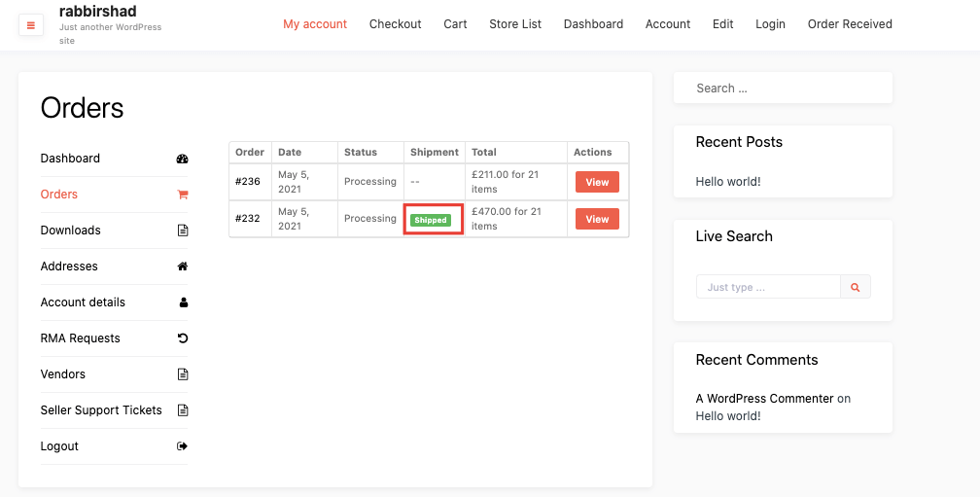Click the Dashboard speedometer icon in sidebar
980x497 pixels.
click(183, 159)
